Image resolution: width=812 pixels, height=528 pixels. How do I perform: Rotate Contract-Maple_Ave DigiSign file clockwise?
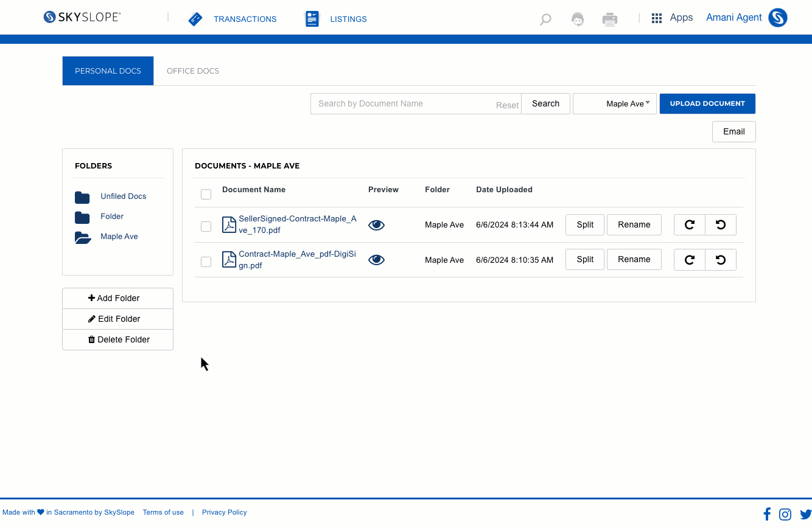[690, 259]
